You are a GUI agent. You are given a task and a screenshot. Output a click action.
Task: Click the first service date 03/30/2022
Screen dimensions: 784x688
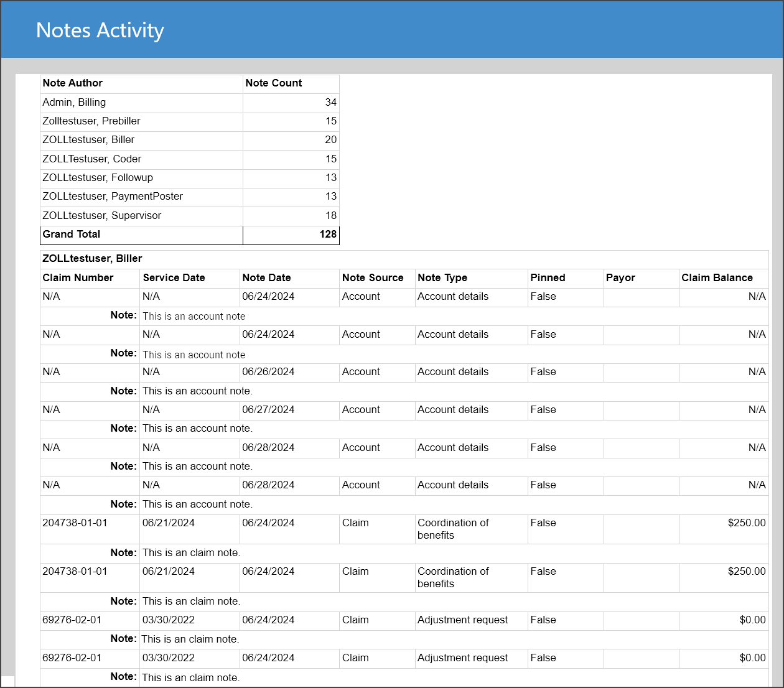pyautogui.click(x=169, y=620)
